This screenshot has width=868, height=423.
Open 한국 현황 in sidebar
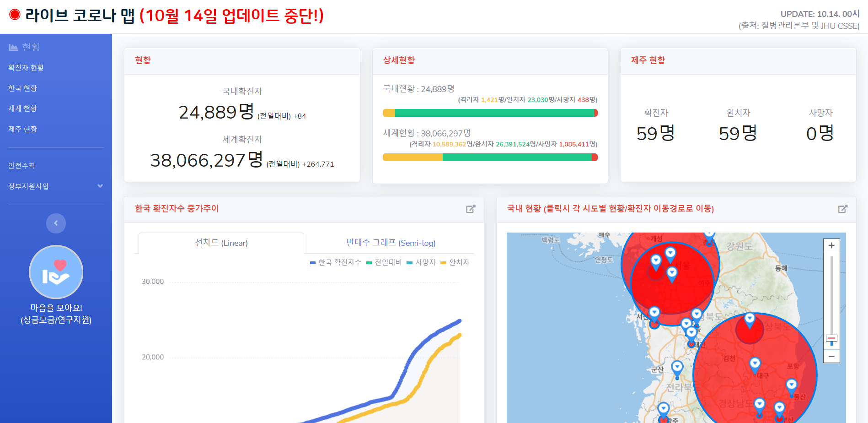[x=23, y=88]
